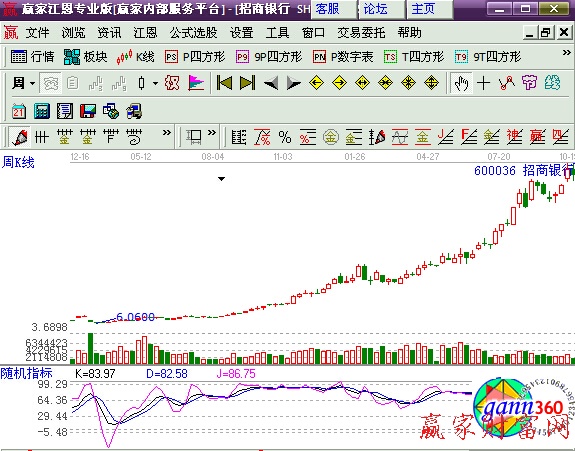Open the calculator icon
The image size is (575, 451).
coord(42,111)
